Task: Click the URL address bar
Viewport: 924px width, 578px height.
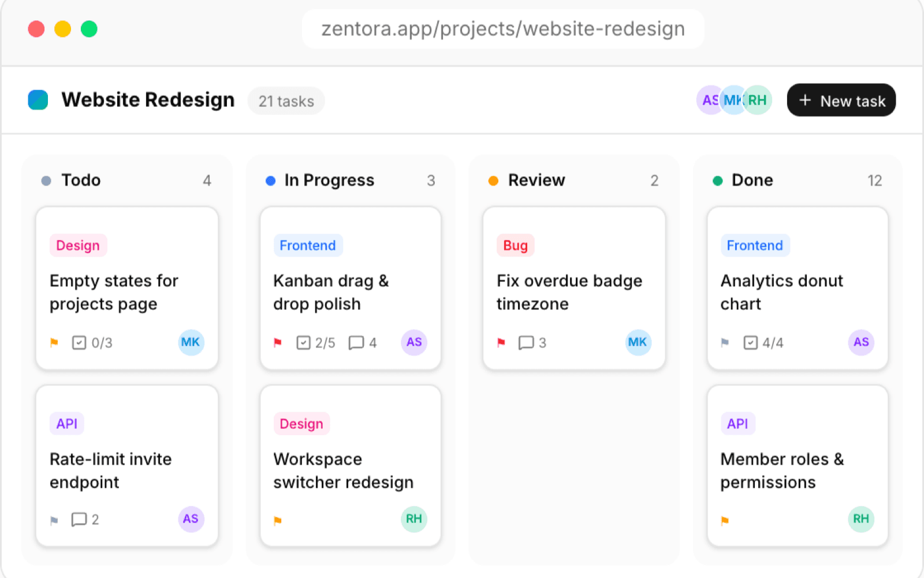Action: (x=503, y=29)
